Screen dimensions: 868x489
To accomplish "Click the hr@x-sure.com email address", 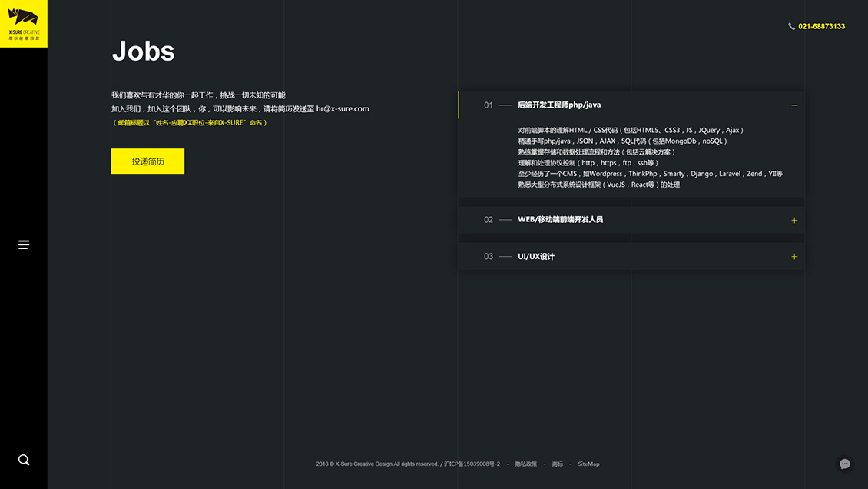I will (343, 109).
